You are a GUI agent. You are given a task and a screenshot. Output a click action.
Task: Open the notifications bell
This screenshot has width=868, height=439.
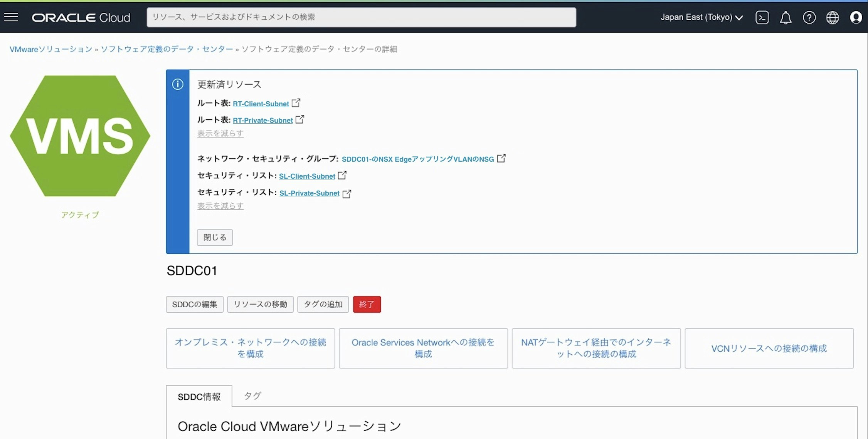[x=786, y=17]
